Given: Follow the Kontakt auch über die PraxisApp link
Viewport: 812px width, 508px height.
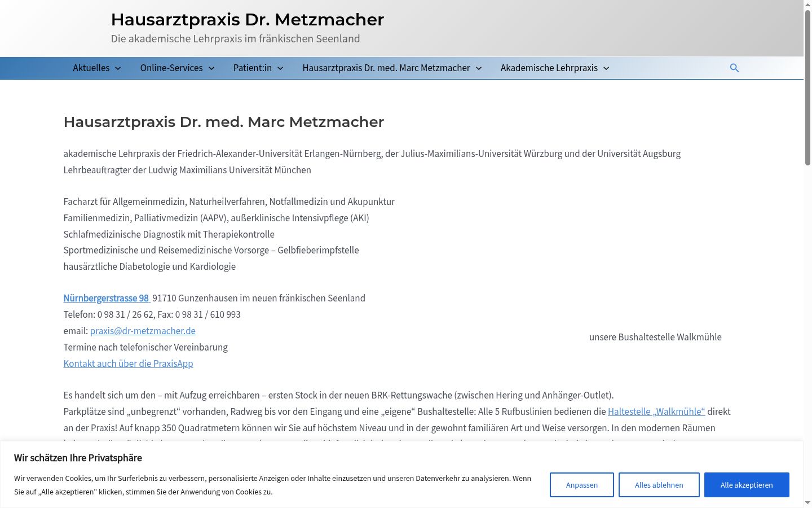Looking at the screenshot, I should (x=129, y=364).
